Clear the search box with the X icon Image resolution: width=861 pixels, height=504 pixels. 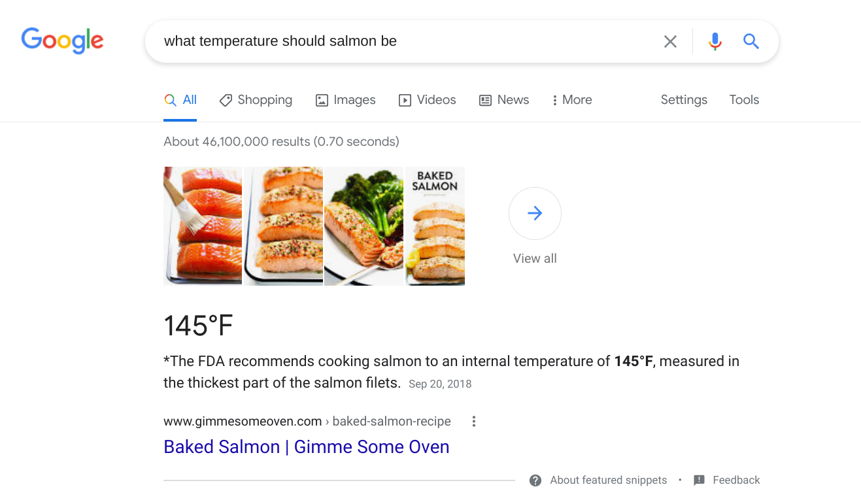click(x=670, y=42)
